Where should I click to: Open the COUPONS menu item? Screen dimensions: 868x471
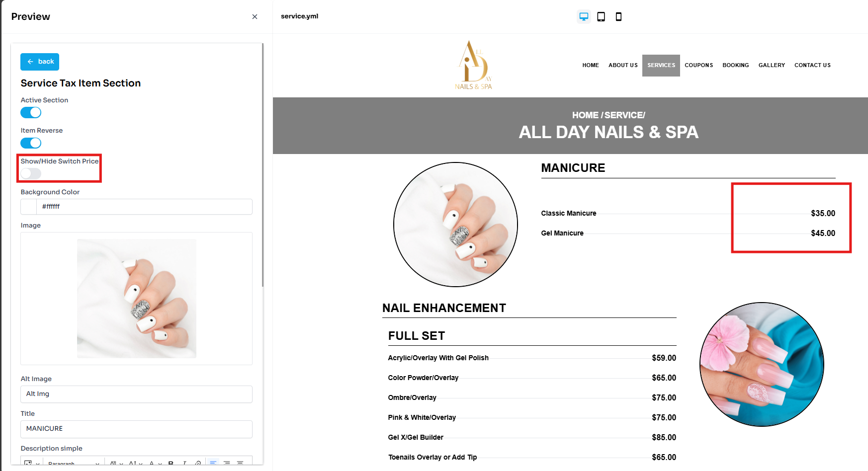coord(698,65)
